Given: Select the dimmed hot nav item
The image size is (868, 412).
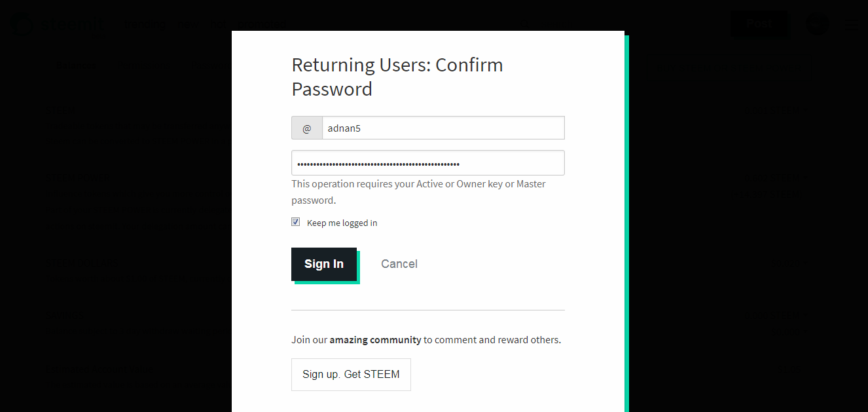Looking at the screenshot, I should (x=217, y=25).
